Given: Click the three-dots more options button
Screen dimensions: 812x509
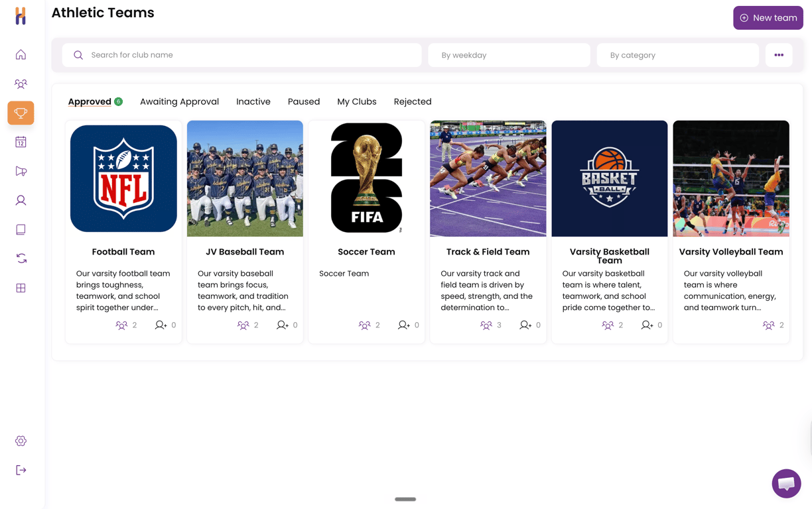Looking at the screenshot, I should click(779, 55).
